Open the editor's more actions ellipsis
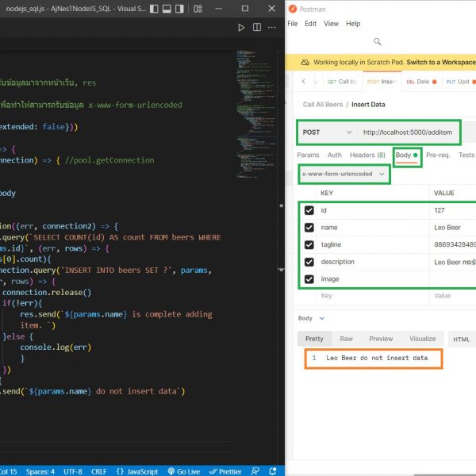 point(272,28)
